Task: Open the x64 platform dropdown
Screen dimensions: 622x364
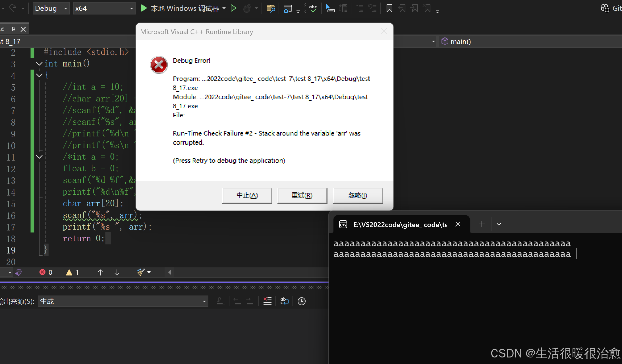Action: (x=104, y=8)
